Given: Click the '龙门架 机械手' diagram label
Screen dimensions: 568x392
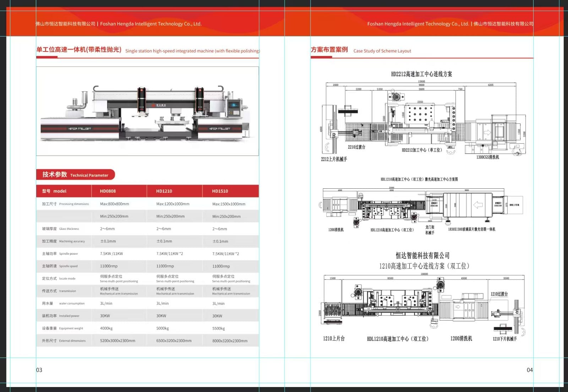Looking at the screenshot, I should pyautogui.click(x=430, y=230).
